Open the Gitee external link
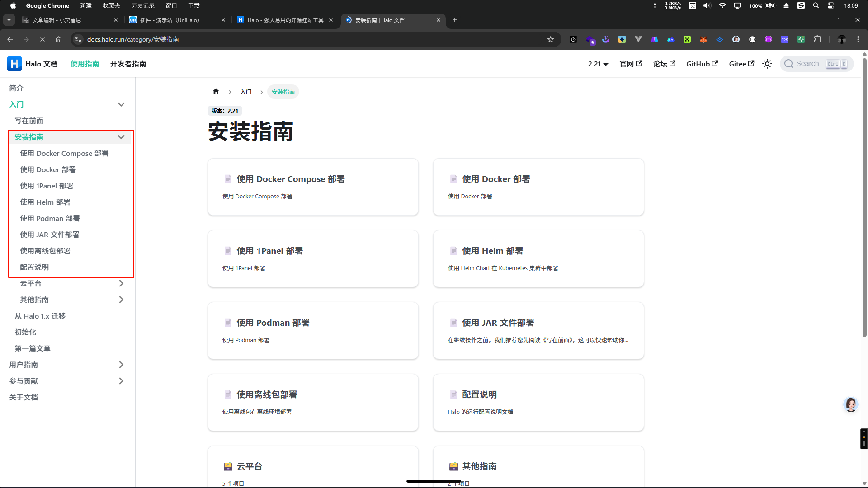Viewport: 868px width, 488px height. 741,64
